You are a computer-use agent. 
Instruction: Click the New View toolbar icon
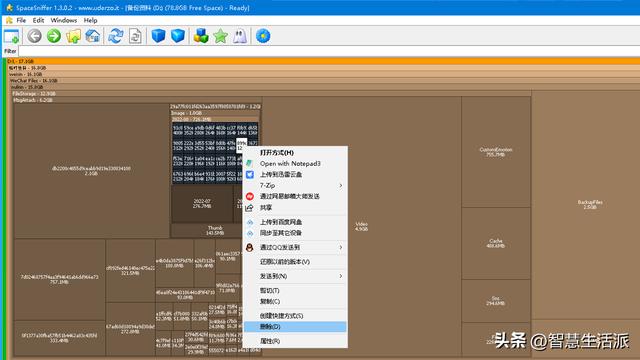[x=11, y=36]
